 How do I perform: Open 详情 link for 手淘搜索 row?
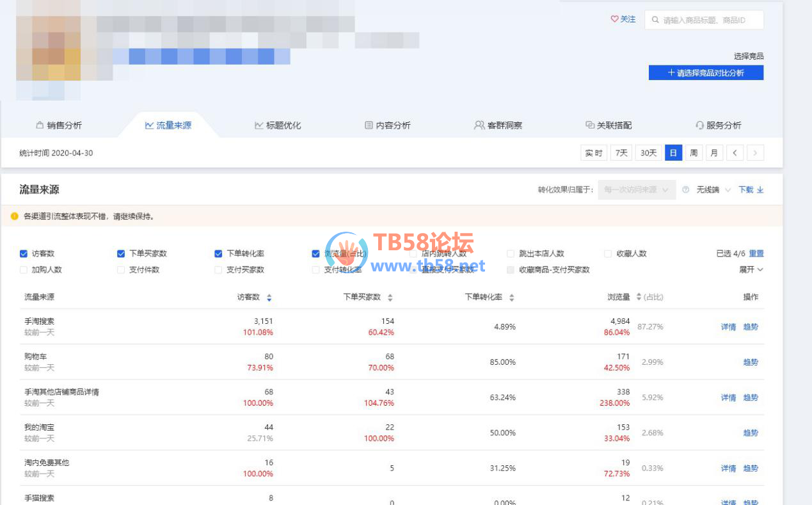pyautogui.click(x=728, y=327)
